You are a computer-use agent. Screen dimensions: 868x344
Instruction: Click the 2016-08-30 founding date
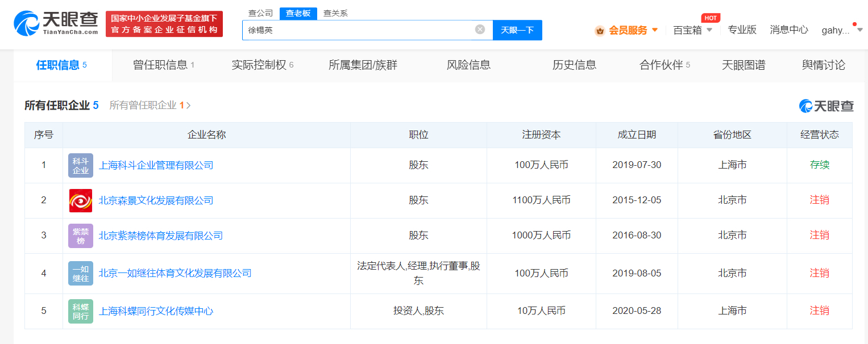pyautogui.click(x=637, y=236)
